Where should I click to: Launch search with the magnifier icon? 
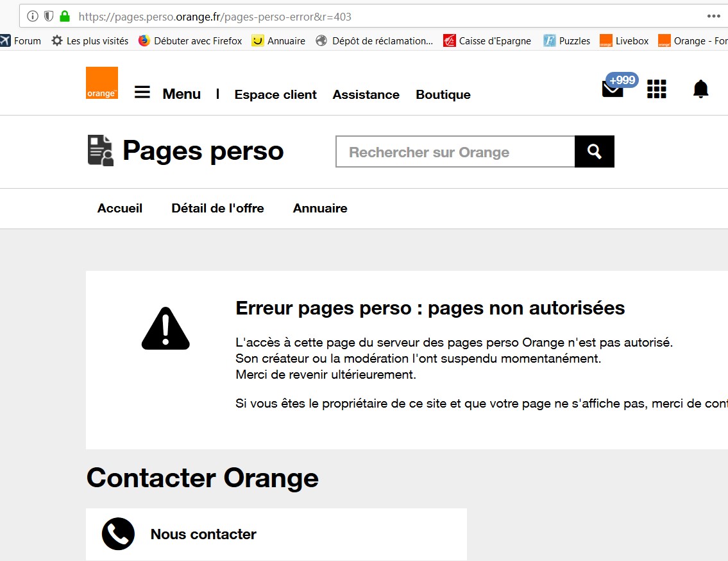click(594, 151)
